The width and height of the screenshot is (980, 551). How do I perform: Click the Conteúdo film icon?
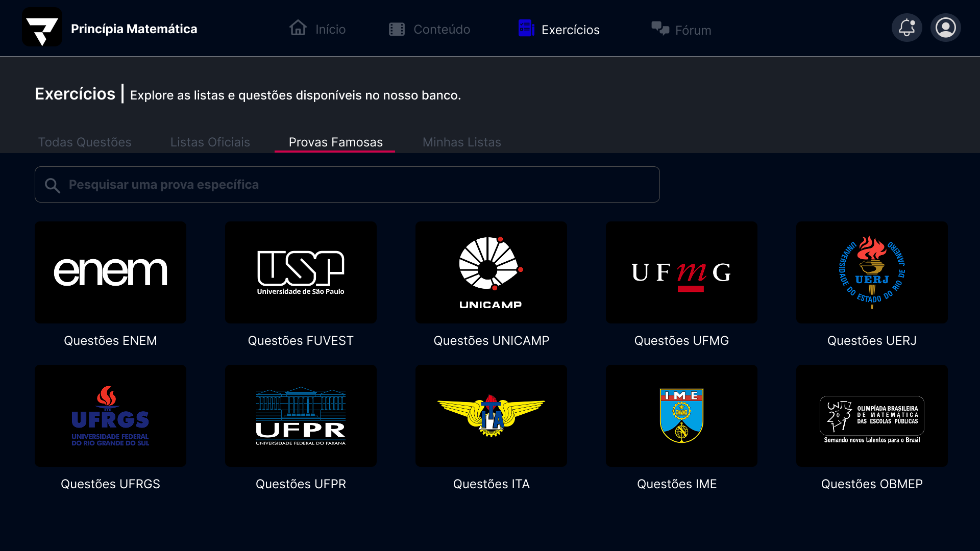point(397,29)
